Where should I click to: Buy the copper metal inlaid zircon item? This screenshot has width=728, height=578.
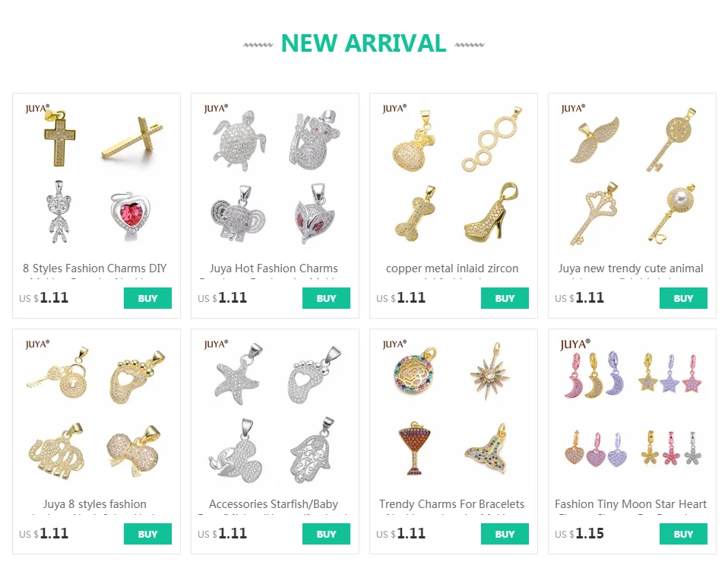pos(505,298)
